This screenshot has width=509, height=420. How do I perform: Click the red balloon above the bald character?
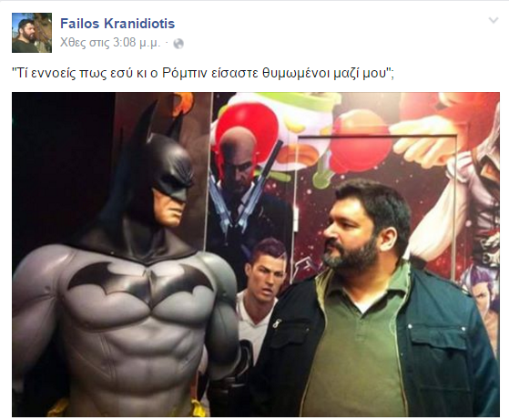click(247, 122)
